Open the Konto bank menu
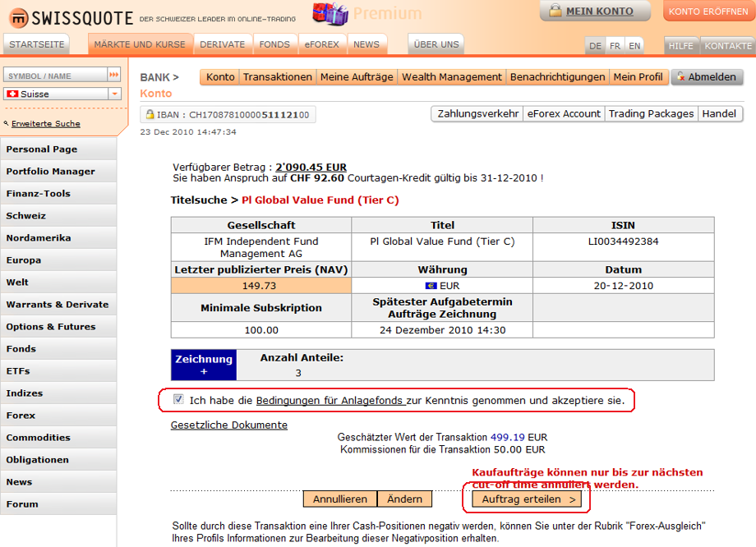 (x=220, y=77)
